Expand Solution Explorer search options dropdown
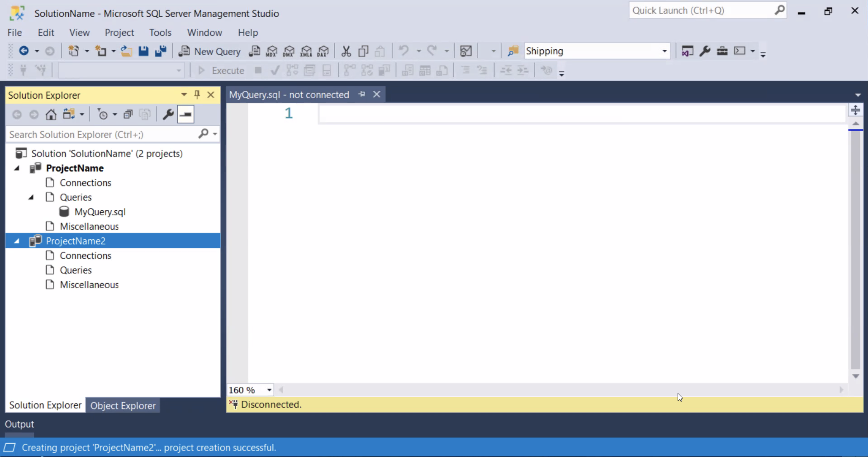868x457 pixels. coord(215,134)
